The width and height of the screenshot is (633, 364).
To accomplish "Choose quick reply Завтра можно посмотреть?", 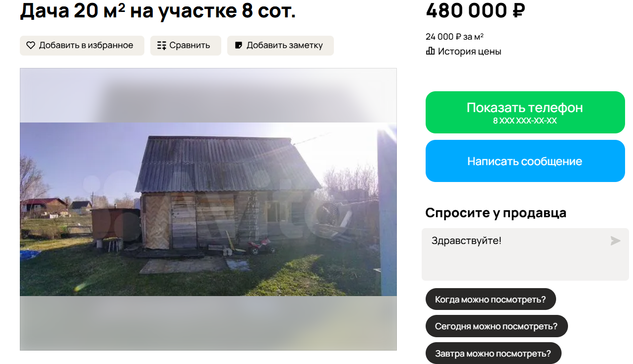I will point(493,353).
